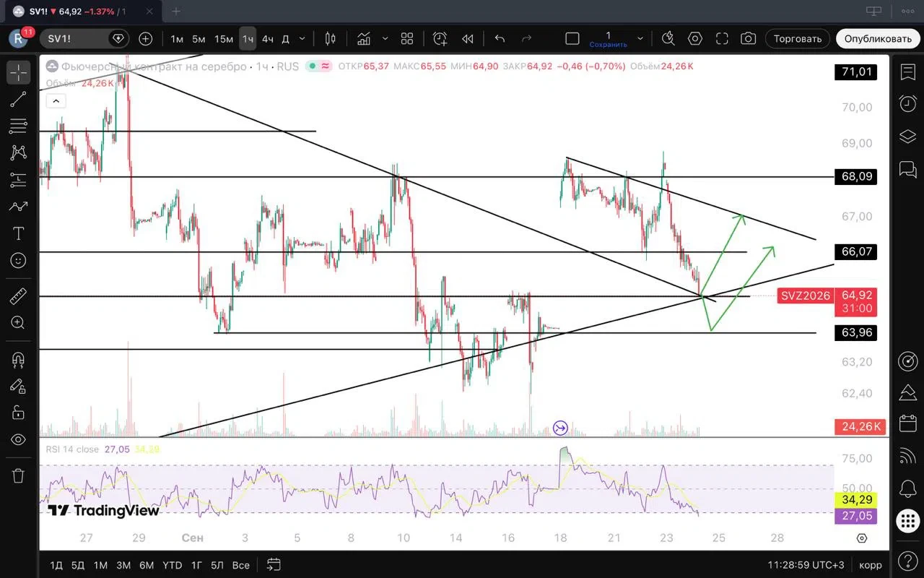Switch to the 4ч timeframe
Image resolution: width=924 pixels, height=578 pixels.
[267, 39]
